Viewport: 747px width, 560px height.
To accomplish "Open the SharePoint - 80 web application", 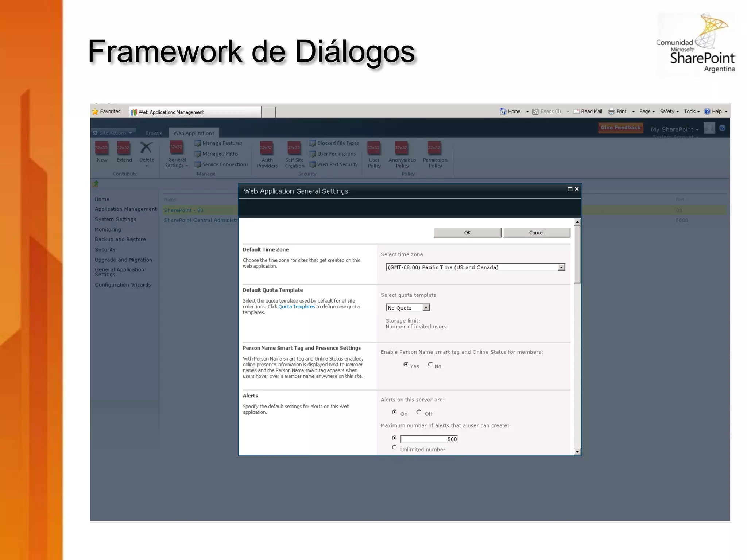I will (183, 210).
